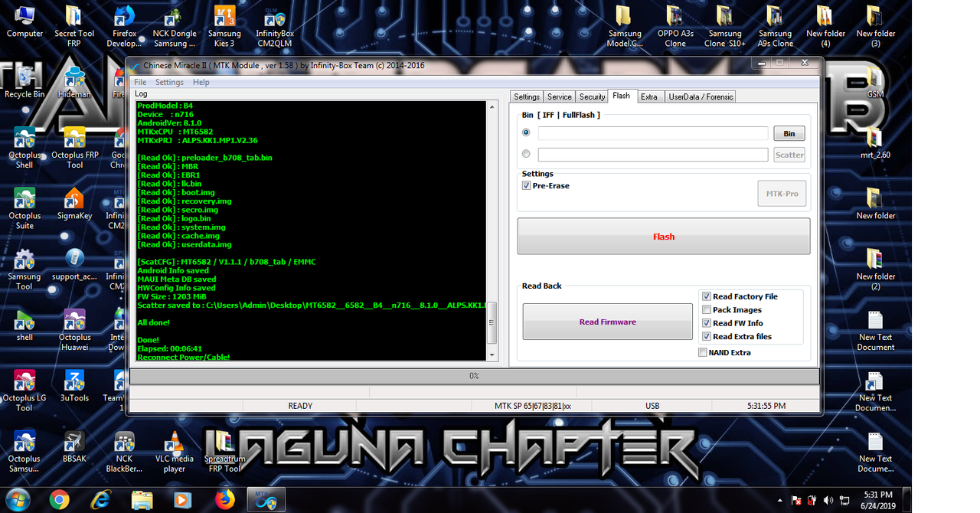Launch Samsung Kies 3 shortcut

click(x=224, y=27)
